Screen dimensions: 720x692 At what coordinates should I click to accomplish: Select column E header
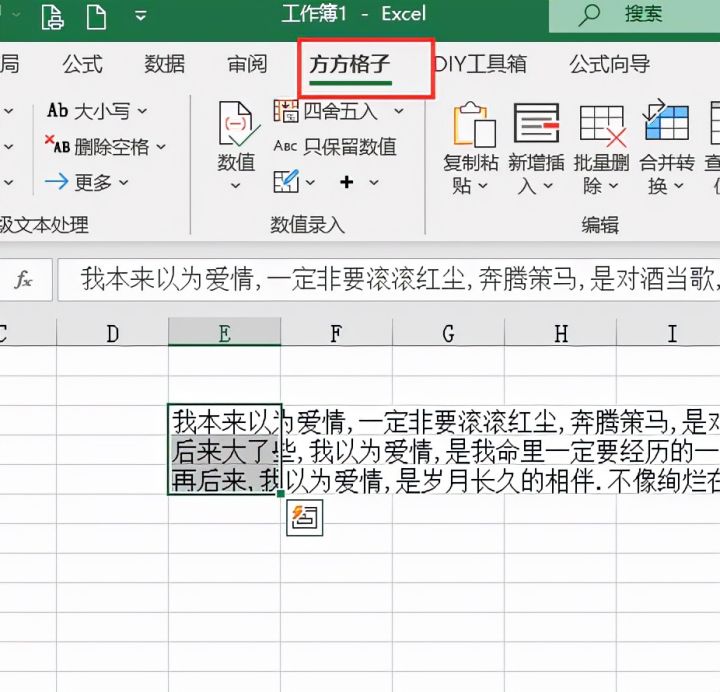click(x=225, y=332)
